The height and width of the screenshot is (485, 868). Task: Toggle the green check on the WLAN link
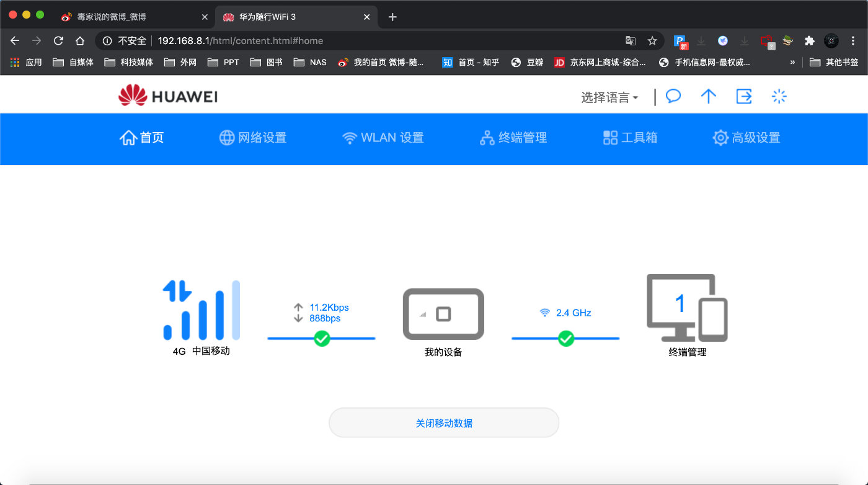(x=565, y=339)
